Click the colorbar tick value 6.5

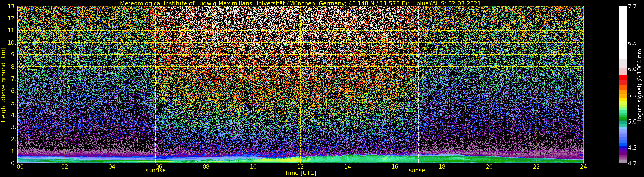632,43
